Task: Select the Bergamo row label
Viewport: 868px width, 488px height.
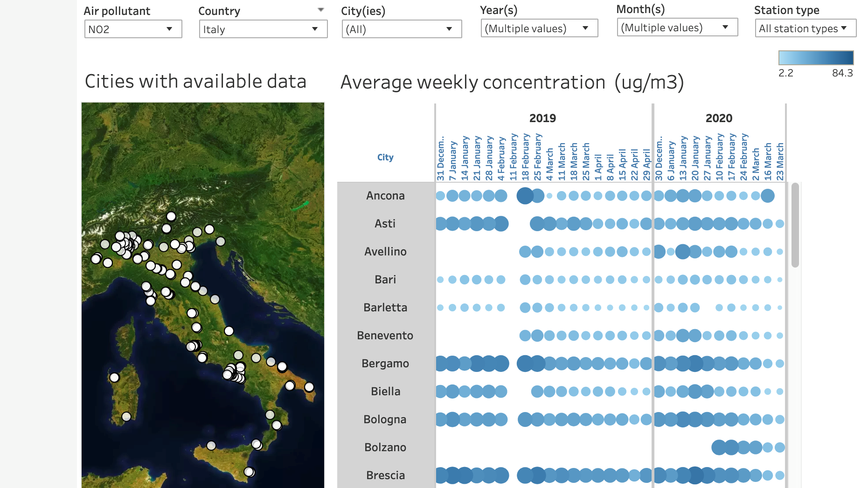Action: coord(385,364)
